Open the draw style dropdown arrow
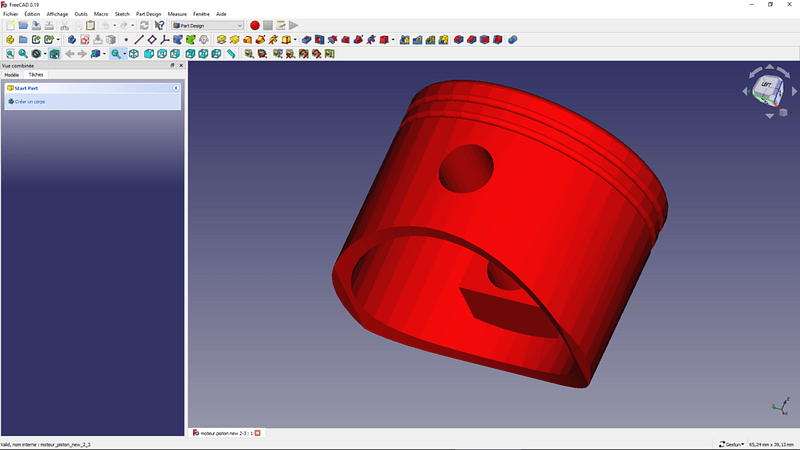The height and width of the screenshot is (450, 800). 45,54
